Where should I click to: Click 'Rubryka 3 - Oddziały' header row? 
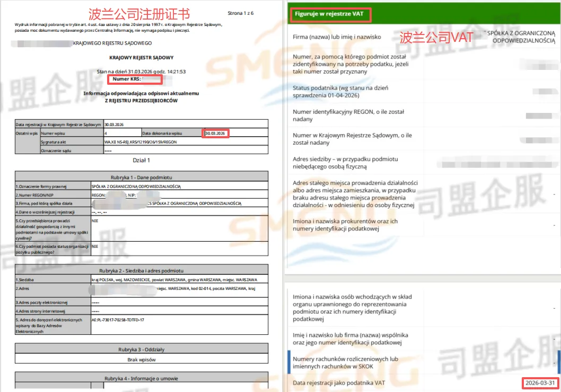[x=142, y=350]
